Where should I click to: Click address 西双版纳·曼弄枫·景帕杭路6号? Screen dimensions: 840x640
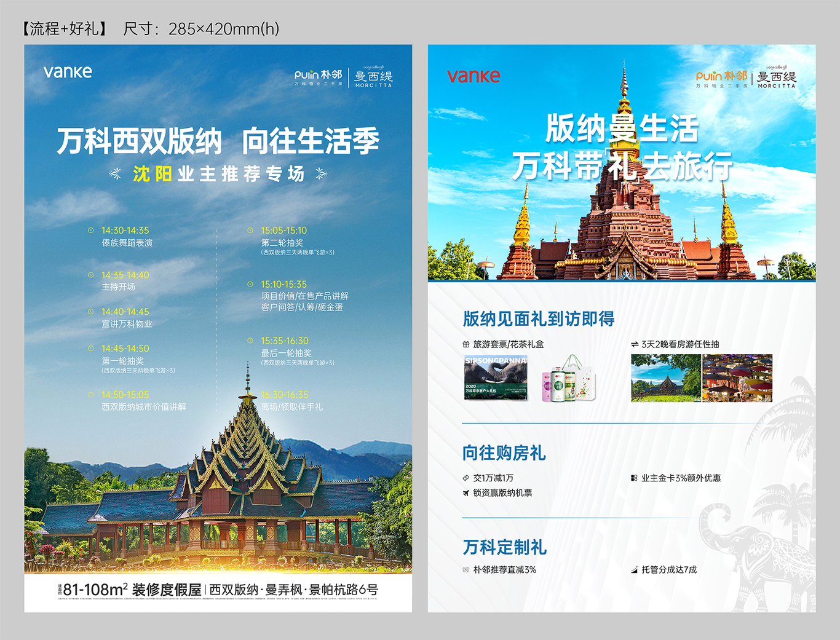click(x=294, y=590)
